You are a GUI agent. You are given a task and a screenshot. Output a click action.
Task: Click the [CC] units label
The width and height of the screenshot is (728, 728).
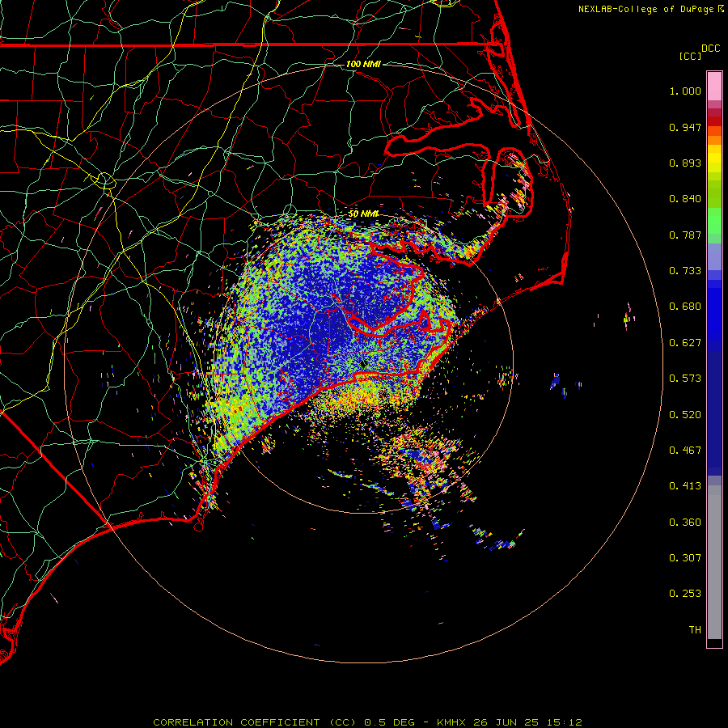coord(690,56)
